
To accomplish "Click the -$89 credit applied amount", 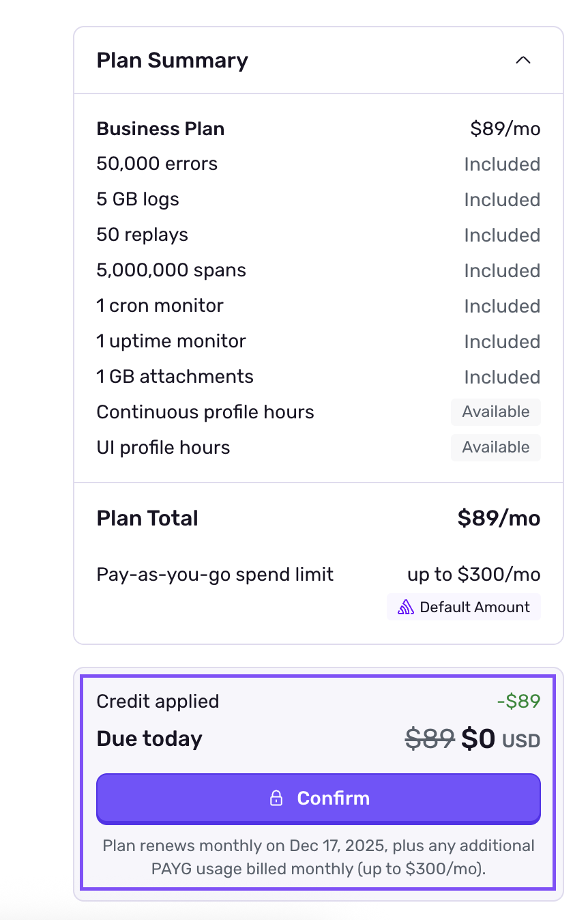I will pos(518,701).
